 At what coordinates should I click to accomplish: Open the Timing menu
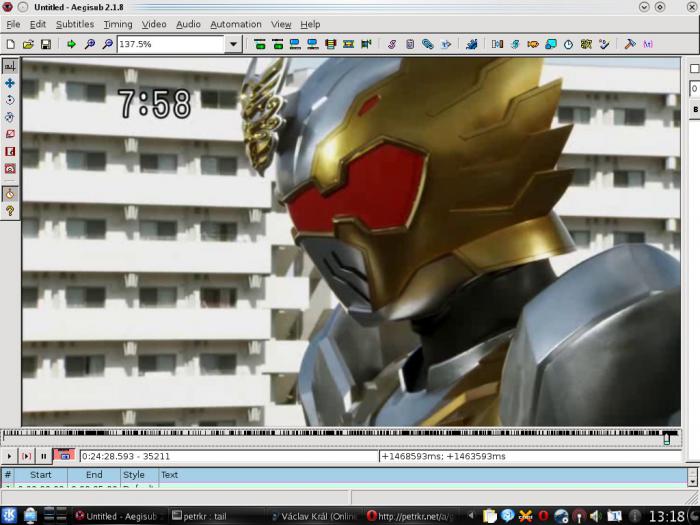[x=118, y=24]
